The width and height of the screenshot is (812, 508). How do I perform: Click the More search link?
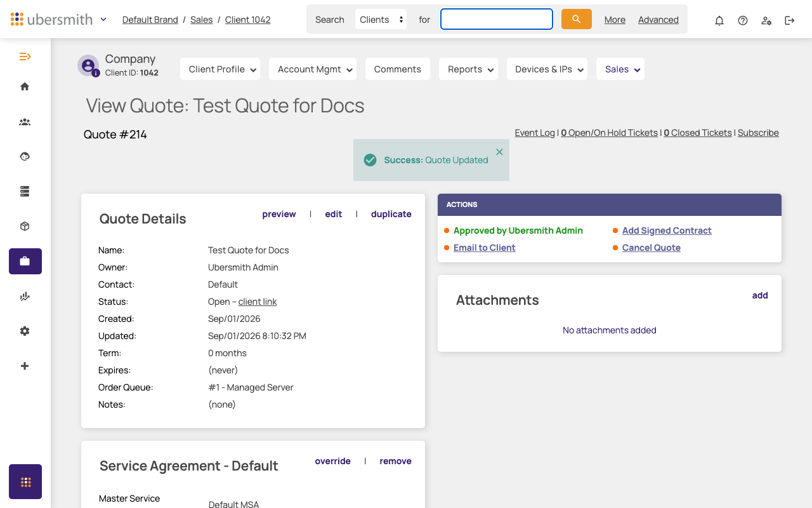(x=615, y=20)
